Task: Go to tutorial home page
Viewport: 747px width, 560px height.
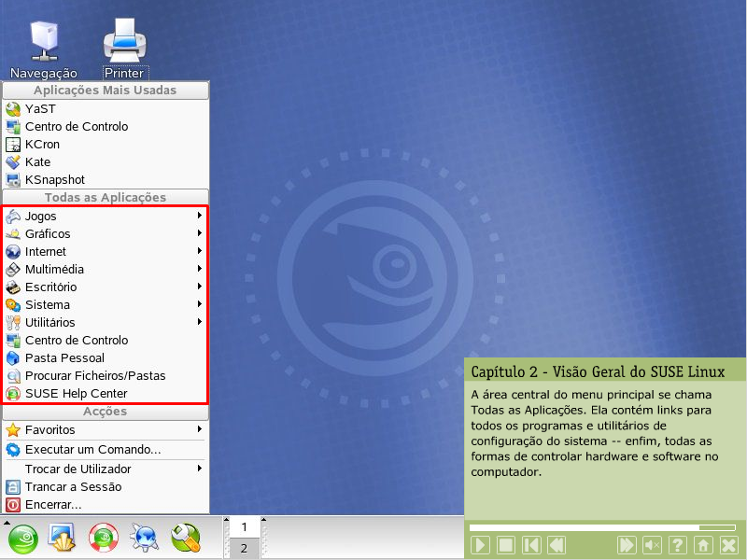Action: click(x=704, y=545)
